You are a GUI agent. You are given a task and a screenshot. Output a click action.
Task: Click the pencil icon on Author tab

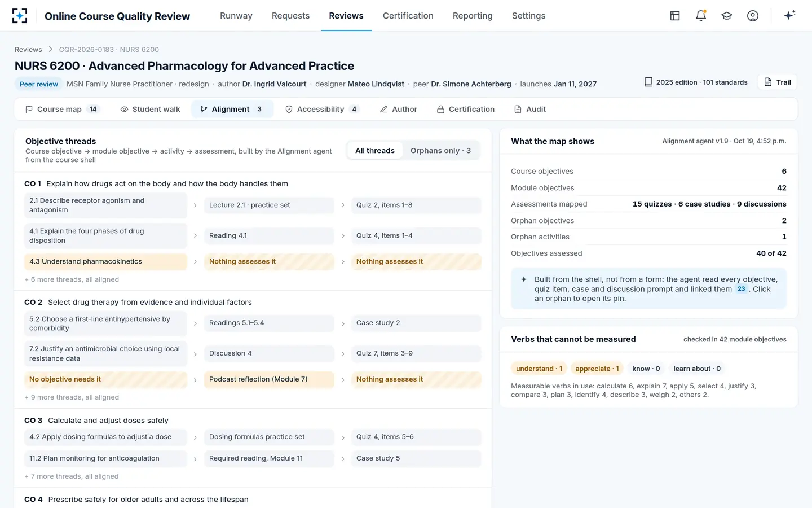[x=383, y=109]
